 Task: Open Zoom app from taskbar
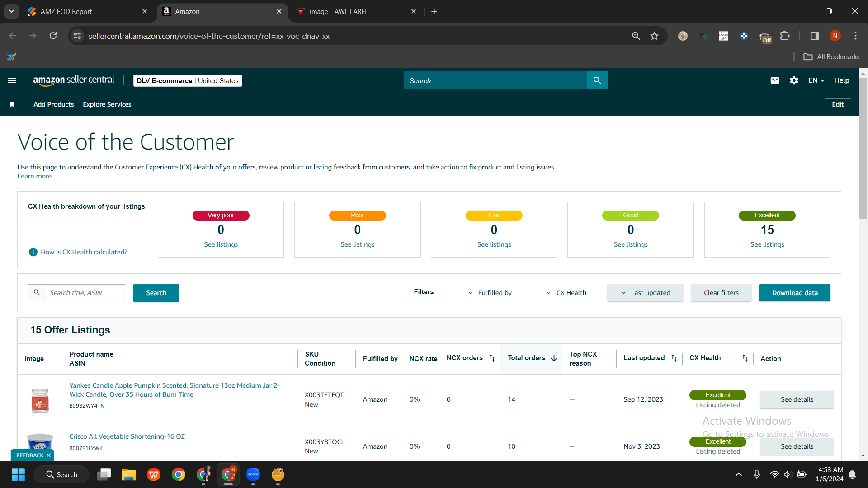point(253,474)
